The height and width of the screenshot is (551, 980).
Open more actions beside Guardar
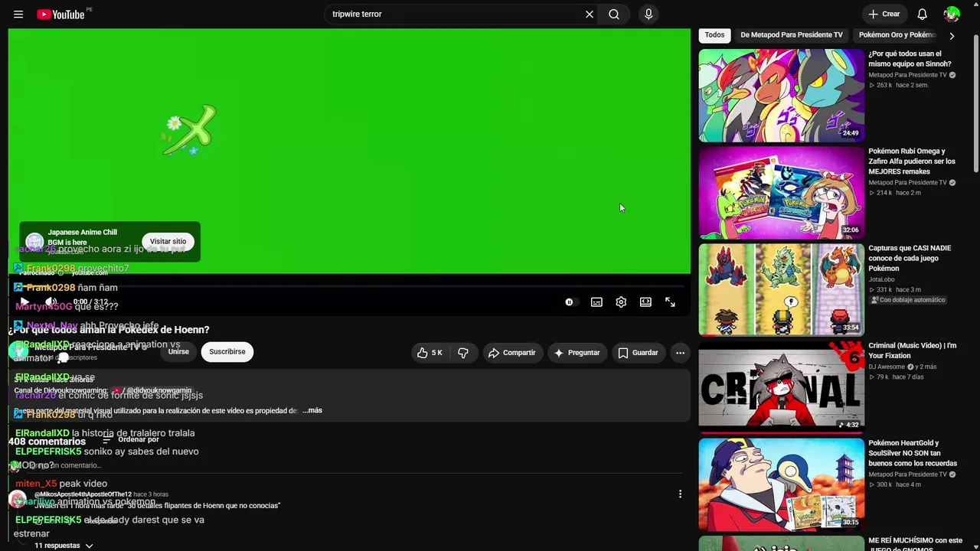[680, 353]
